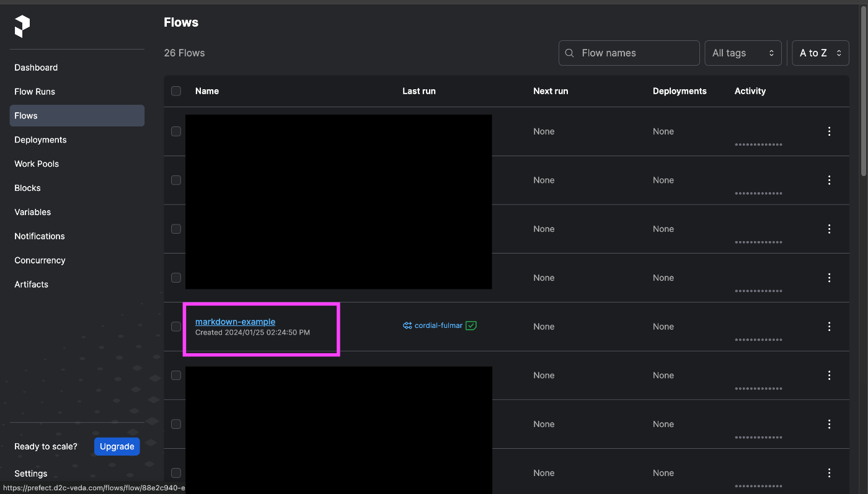The height and width of the screenshot is (494, 868).
Task: Click the flow run icon beside cordial-fulmar
Action: (407, 325)
